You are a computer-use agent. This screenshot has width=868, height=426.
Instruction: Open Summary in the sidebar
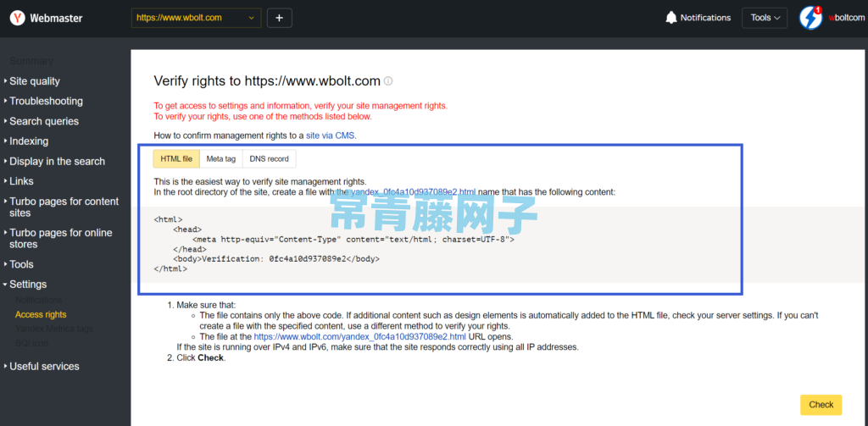31,61
